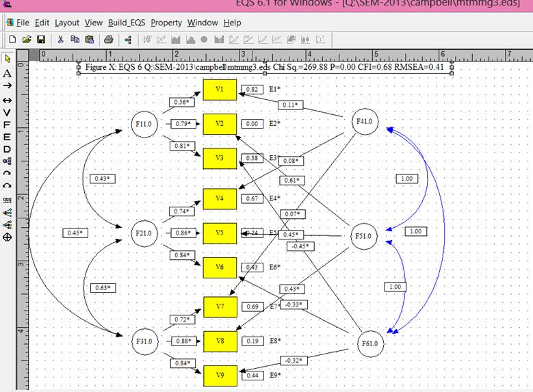Select the text 'A' tool

tap(7, 73)
